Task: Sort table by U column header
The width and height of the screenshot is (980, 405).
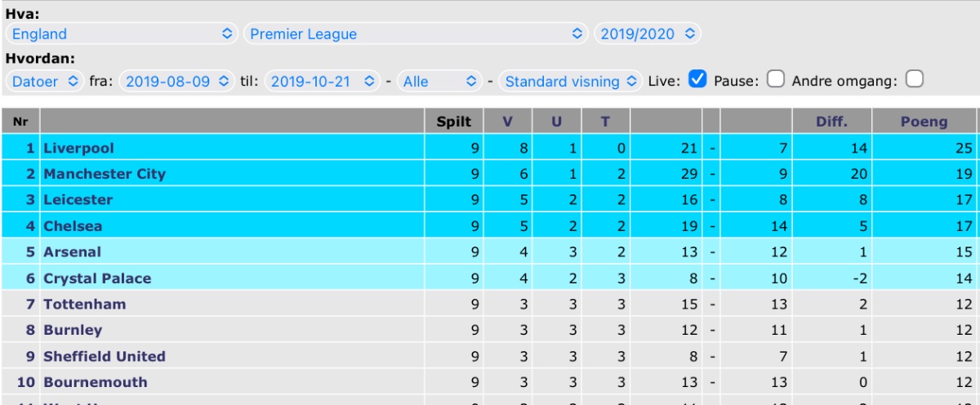Action: point(556,122)
